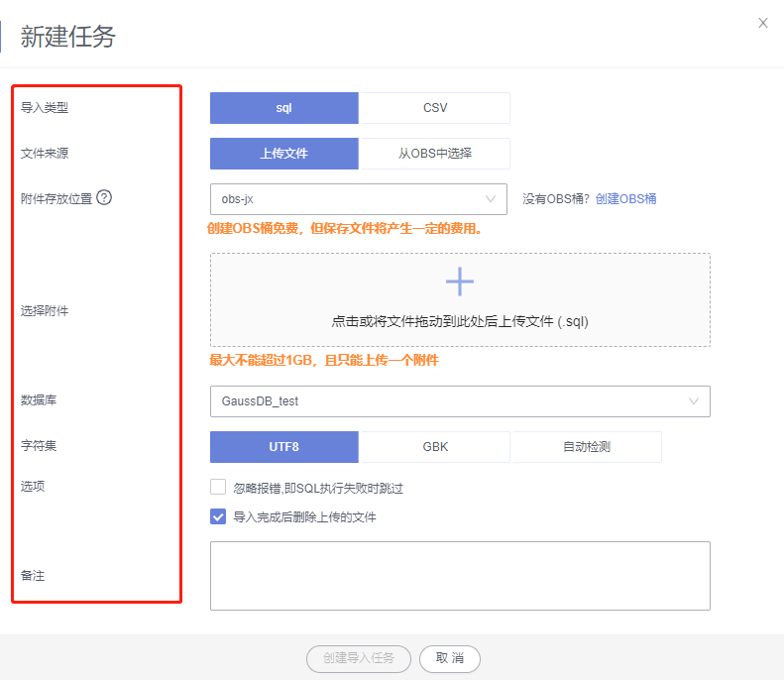The image size is (784, 680).
Task: Click the help icon beside 附件存放位置
Action: (x=104, y=197)
